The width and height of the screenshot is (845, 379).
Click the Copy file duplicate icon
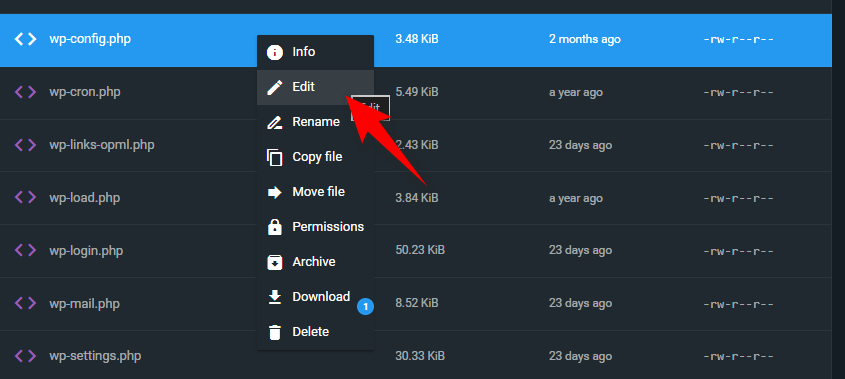click(x=275, y=157)
